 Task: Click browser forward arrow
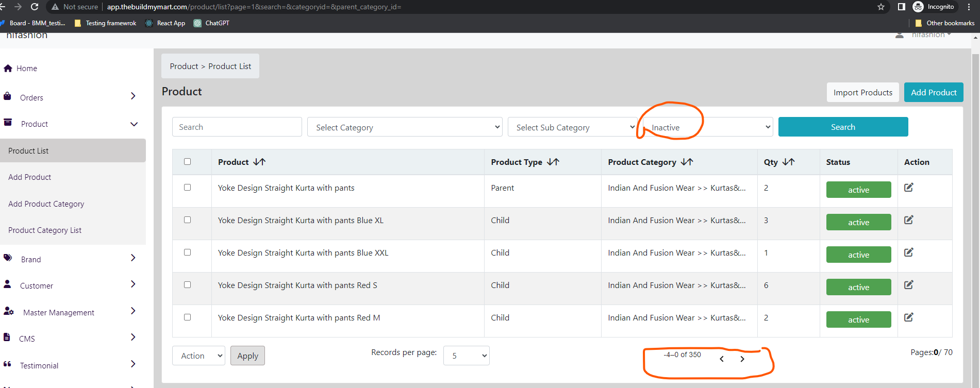click(x=18, y=7)
